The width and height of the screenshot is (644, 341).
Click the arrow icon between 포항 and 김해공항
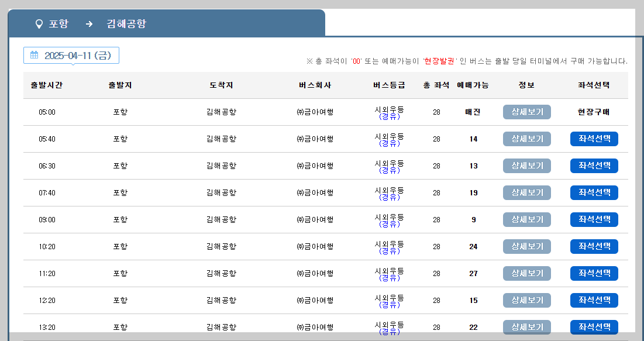pyautogui.click(x=88, y=25)
